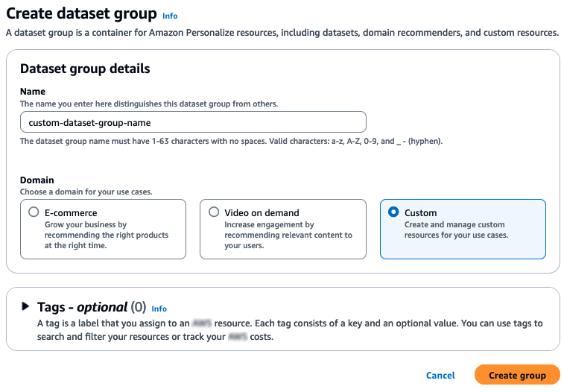Click the Info link beside Create dataset group

[170, 16]
